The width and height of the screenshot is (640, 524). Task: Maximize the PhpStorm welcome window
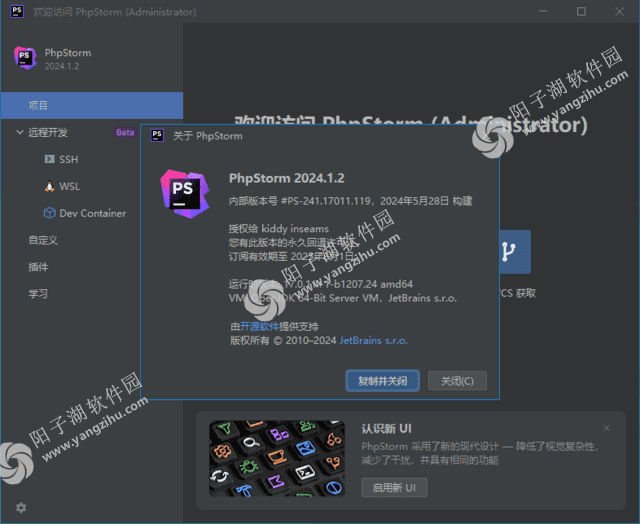(x=581, y=11)
